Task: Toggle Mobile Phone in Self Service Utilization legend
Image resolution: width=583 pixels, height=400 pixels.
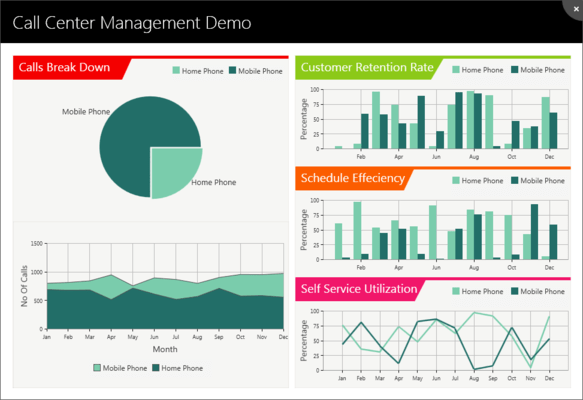Action: tap(538, 291)
